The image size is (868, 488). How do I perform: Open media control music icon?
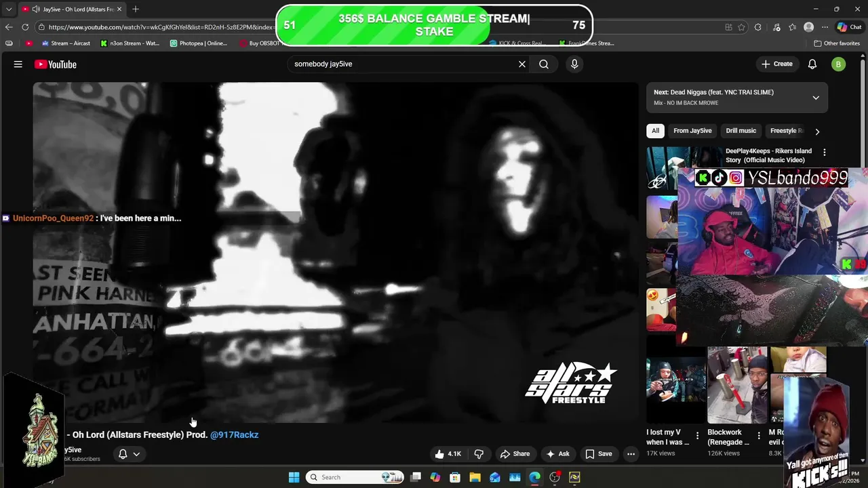(x=776, y=27)
